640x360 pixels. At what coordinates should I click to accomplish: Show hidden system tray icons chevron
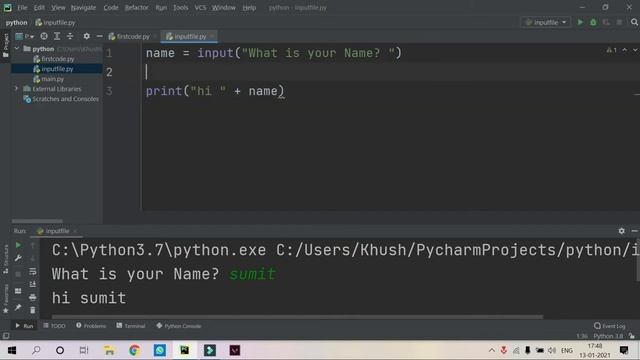(492, 350)
